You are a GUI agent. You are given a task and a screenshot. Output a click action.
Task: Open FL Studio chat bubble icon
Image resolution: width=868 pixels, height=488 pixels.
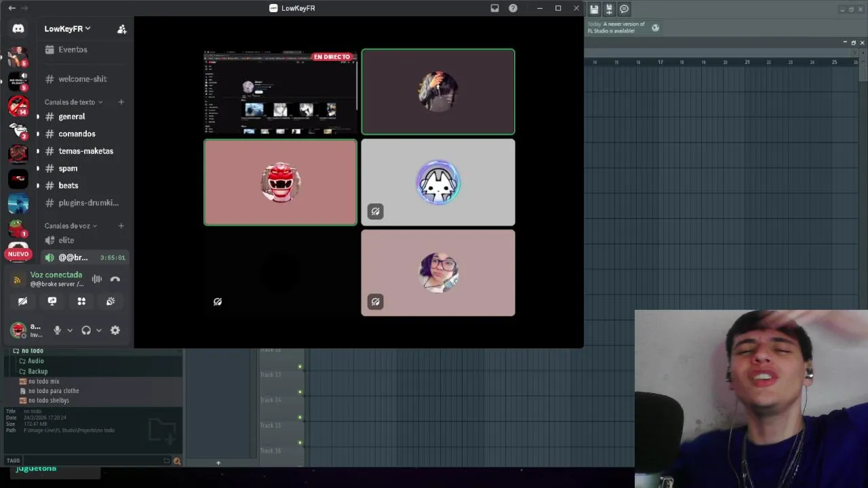[x=625, y=9]
